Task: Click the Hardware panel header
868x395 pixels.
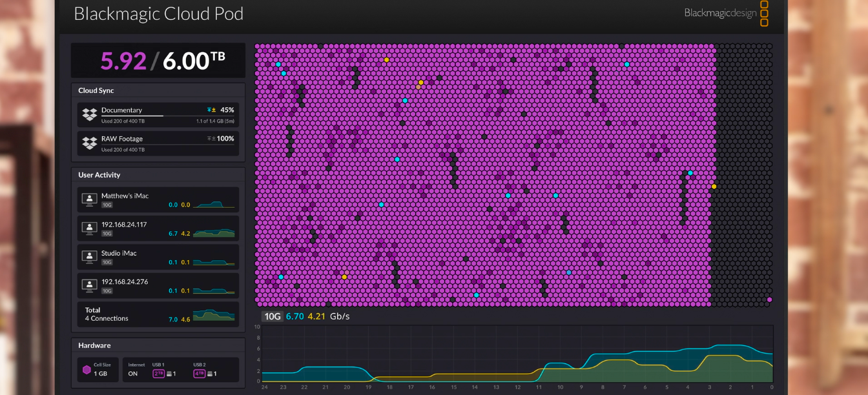Action: coord(158,345)
